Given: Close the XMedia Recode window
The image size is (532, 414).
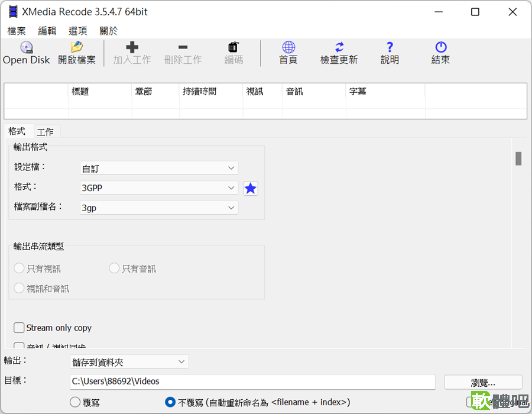Looking at the screenshot, I should pyautogui.click(x=512, y=12).
